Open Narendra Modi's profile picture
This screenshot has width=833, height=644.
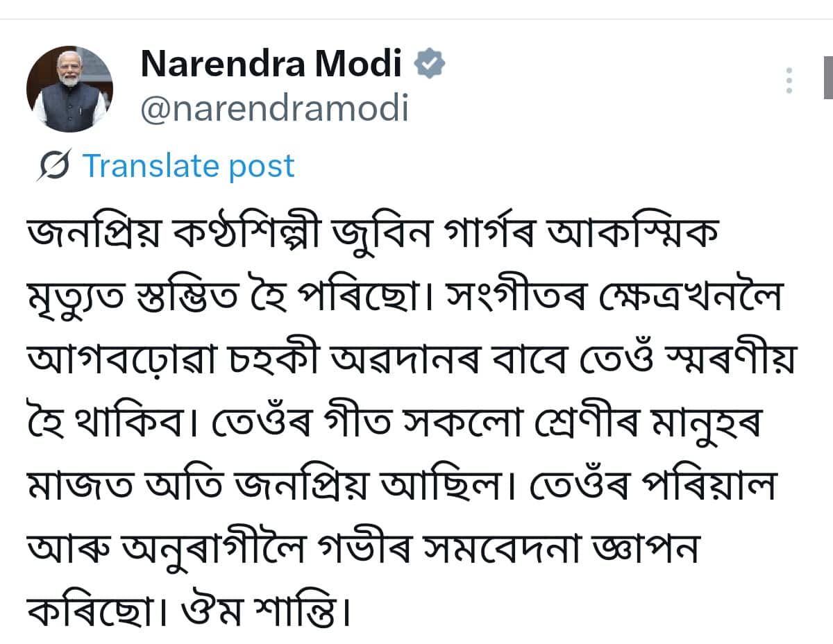69,90
